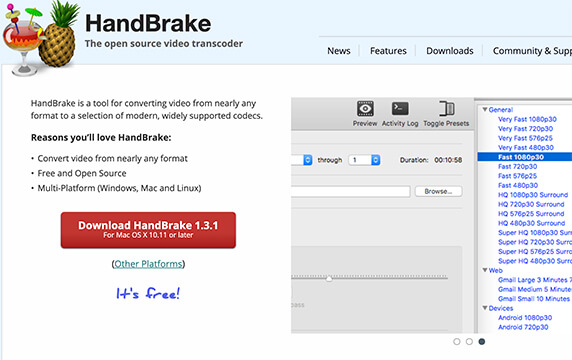Click the Toggle Presets icon
This screenshot has width=572, height=360.
(447, 109)
